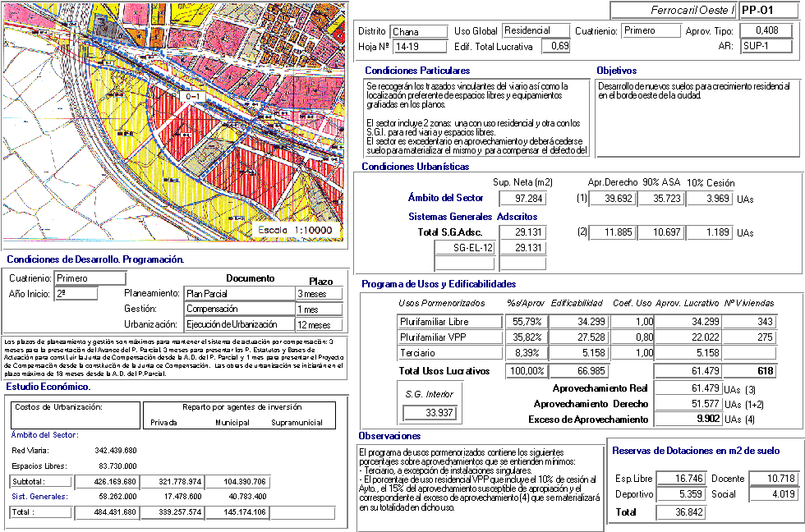
Task: Click the Planeamiento document field Plan Parcial
Action: click(x=239, y=294)
